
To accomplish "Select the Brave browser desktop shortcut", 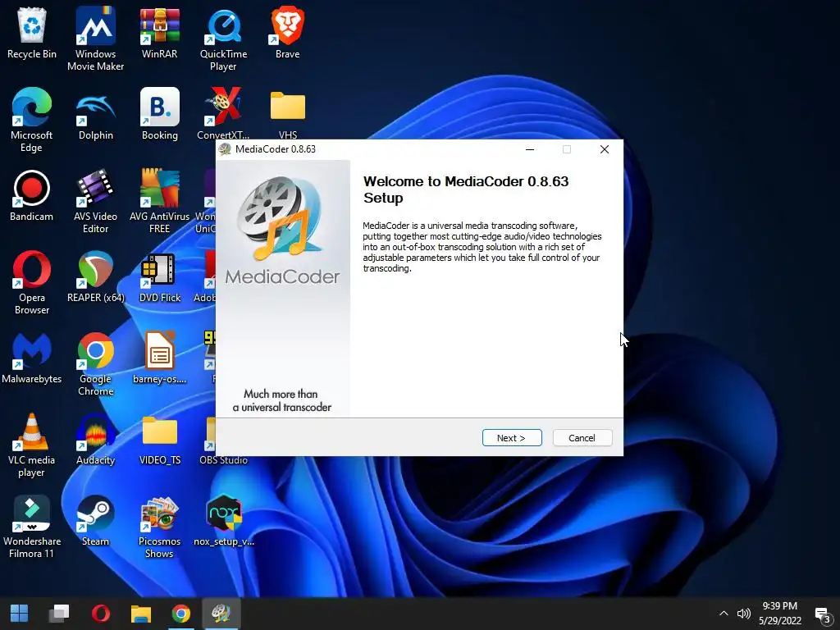I will [288, 32].
